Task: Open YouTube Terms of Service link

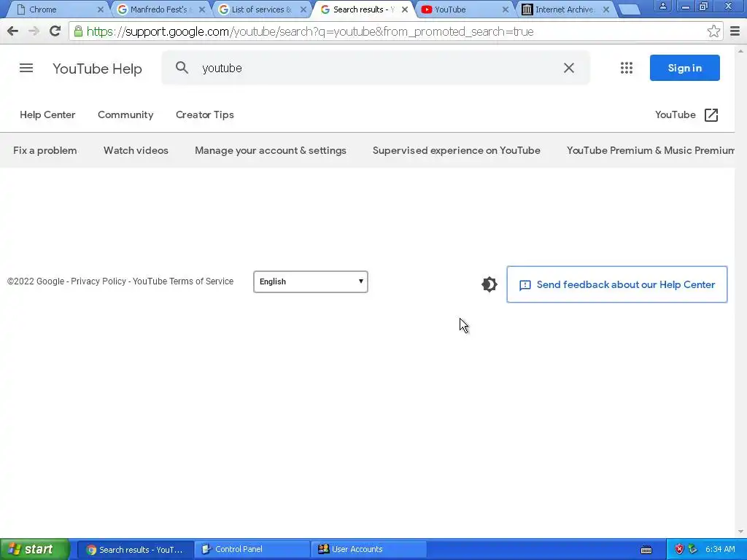Action: (x=183, y=281)
